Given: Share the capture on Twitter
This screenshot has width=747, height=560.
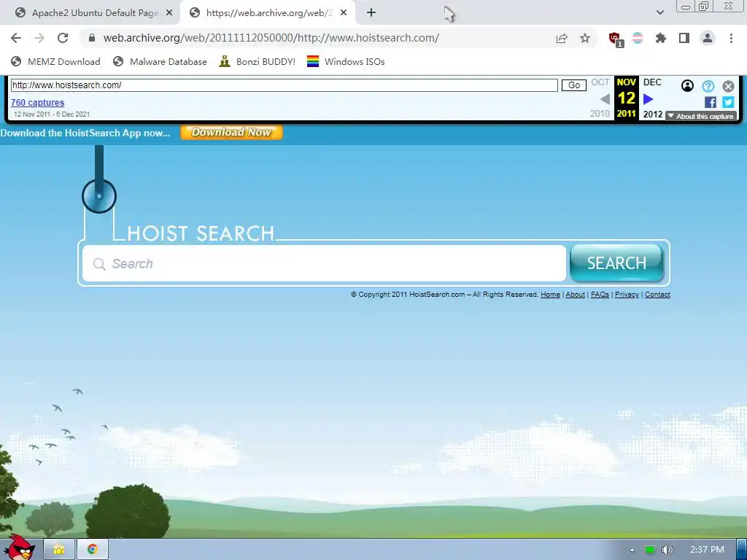Looking at the screenshot, I should tap(728, 102).
